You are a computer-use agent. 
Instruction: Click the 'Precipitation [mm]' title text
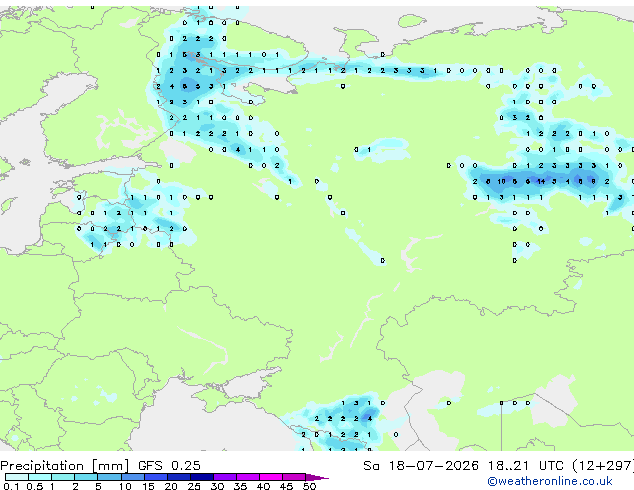tap(65, 466)
